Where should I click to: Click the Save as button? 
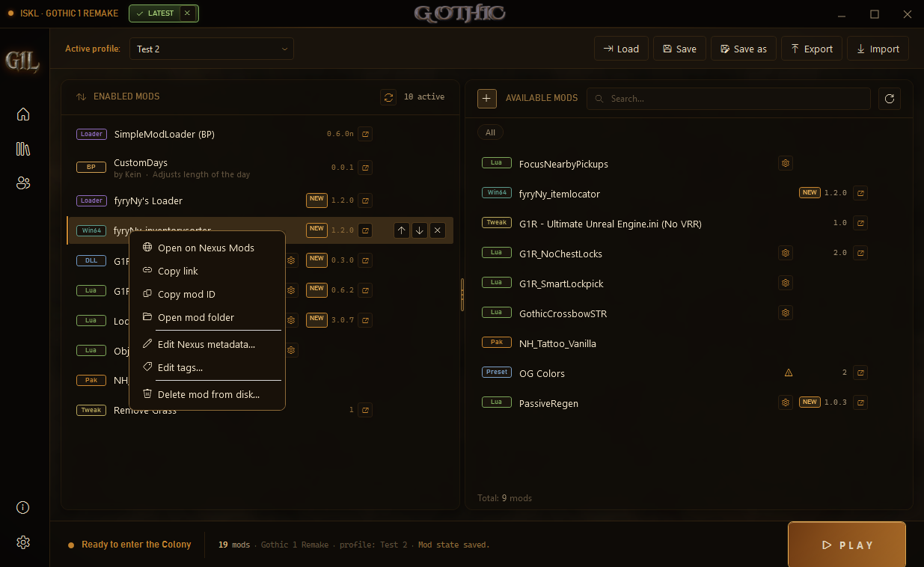pyautogui.click(x=744, y=49)
